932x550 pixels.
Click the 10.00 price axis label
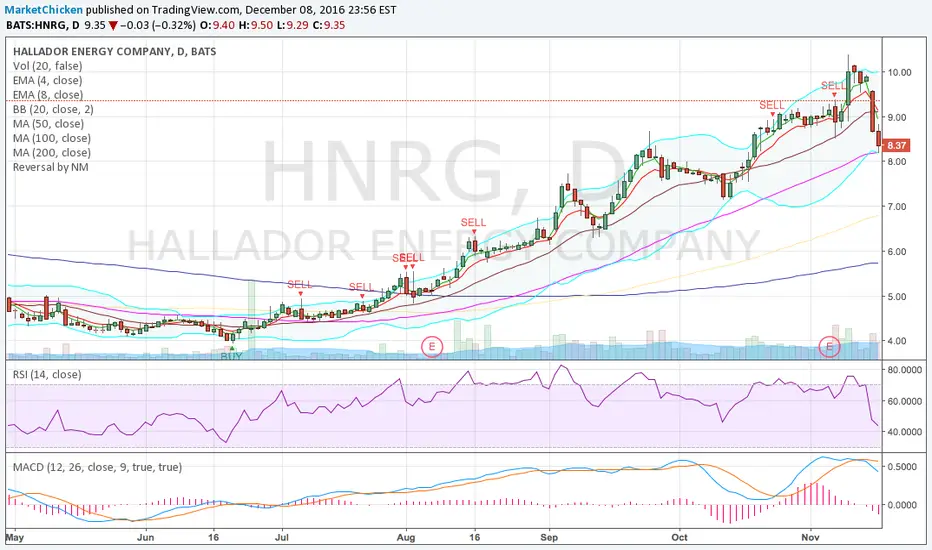click(899, 73)
